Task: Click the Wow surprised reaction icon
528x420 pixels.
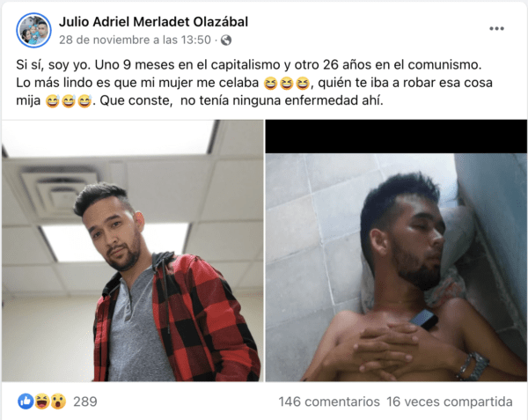Action: pos(58,402)
